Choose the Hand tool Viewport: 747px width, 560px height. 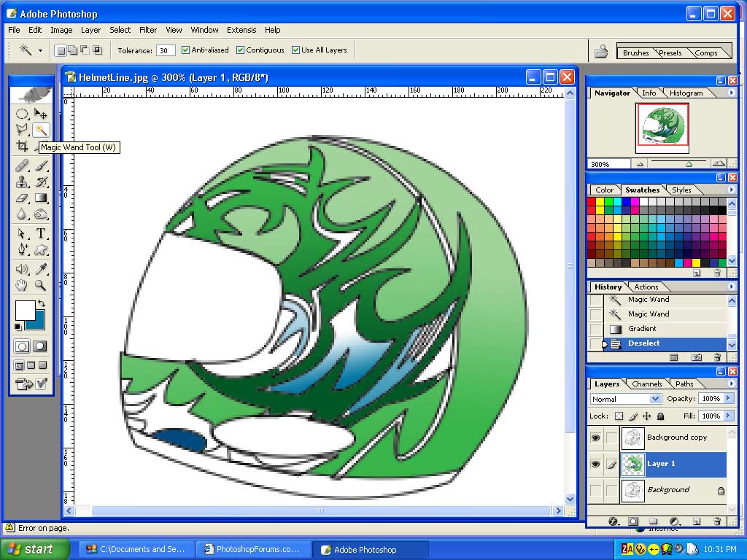23,286
